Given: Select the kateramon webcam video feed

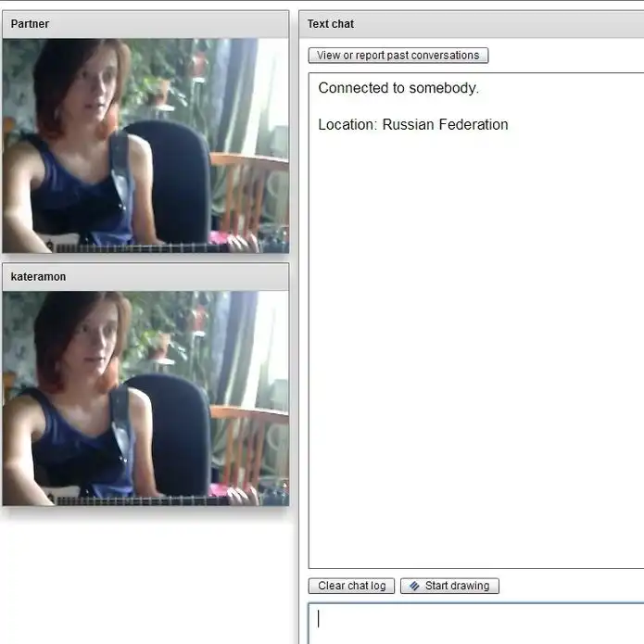Looking at the screenshot, I should point(145,398).
